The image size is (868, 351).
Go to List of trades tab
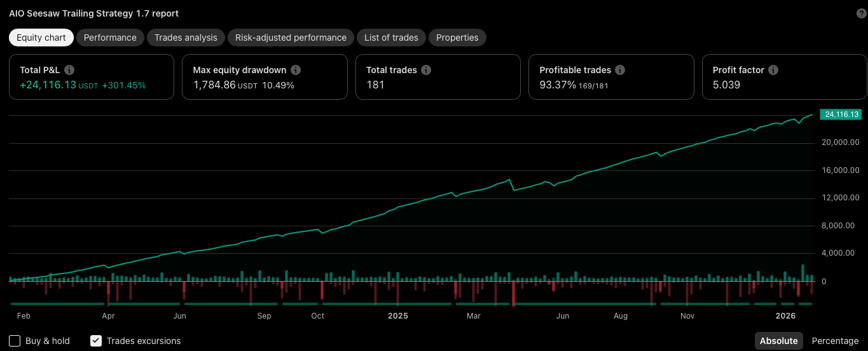(391, 38)
